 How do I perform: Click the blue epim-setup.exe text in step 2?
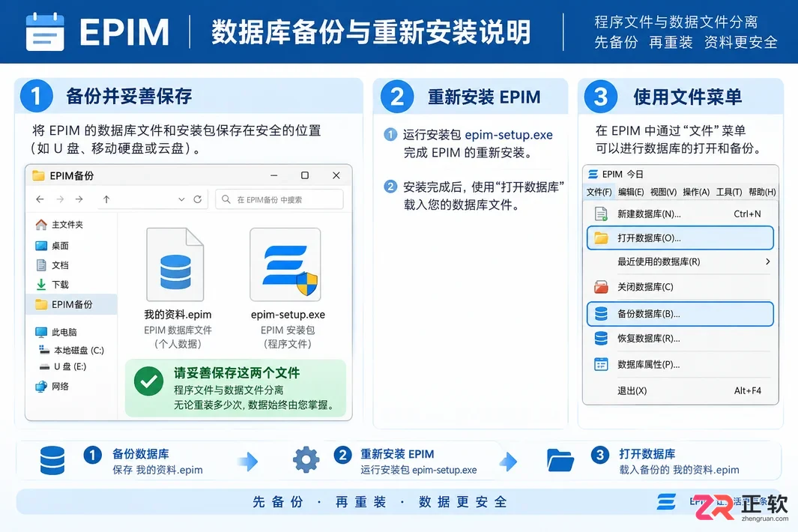(509, 135)
